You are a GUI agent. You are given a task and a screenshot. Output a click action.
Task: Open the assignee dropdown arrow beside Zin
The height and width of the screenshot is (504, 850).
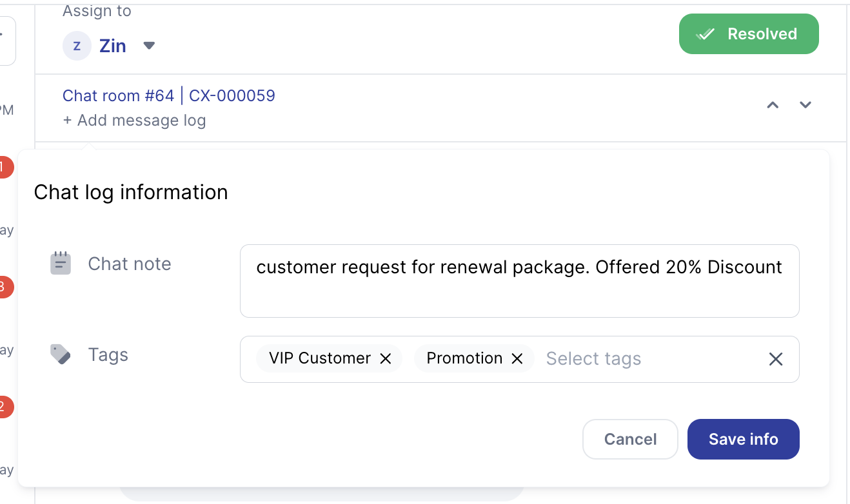[149, 46]
